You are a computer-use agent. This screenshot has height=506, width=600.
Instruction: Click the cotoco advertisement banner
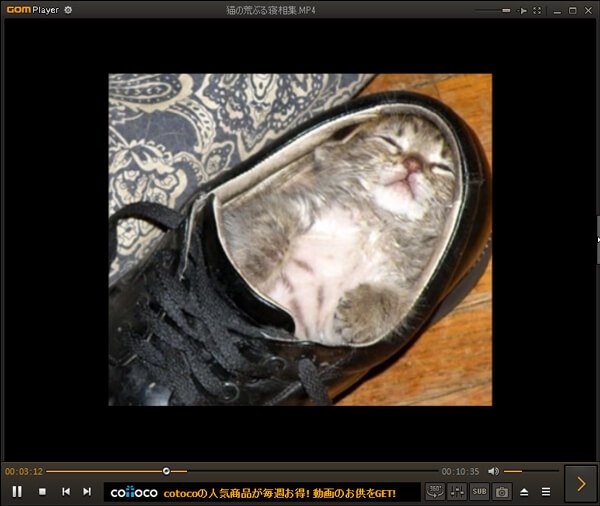point(262,492)
